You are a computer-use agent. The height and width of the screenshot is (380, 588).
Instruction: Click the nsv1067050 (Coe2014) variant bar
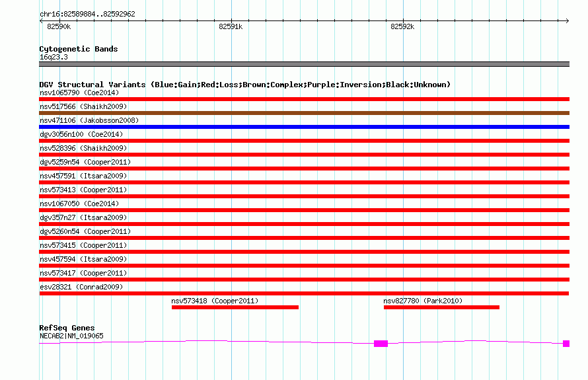tap(304, 210)
